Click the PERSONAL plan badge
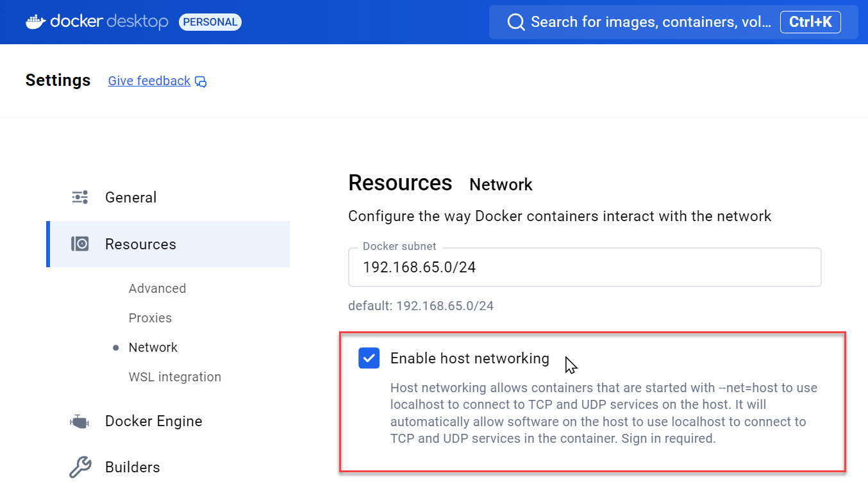 tap(210, 22)
